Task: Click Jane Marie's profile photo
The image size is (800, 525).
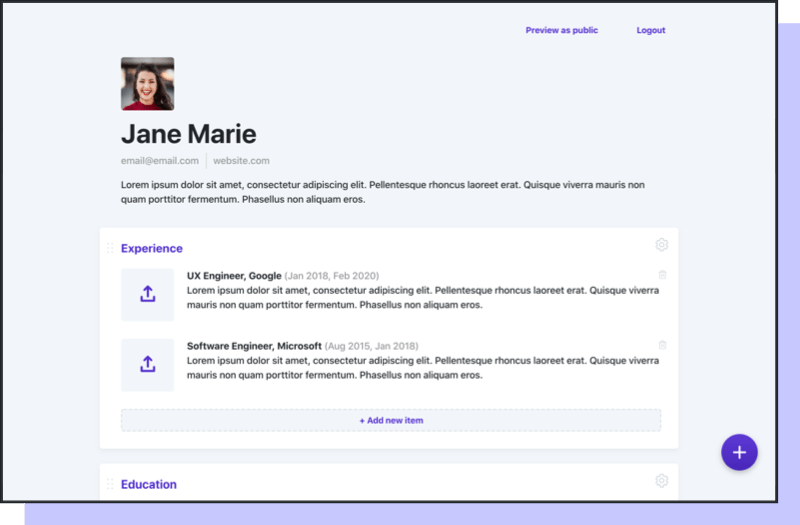Action: coord(147,83)
